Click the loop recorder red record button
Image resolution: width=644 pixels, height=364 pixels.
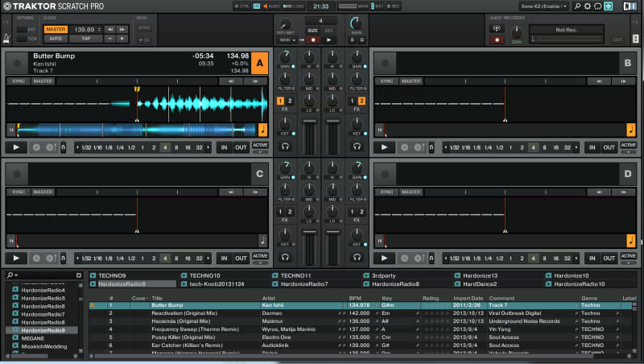(313, 39)
